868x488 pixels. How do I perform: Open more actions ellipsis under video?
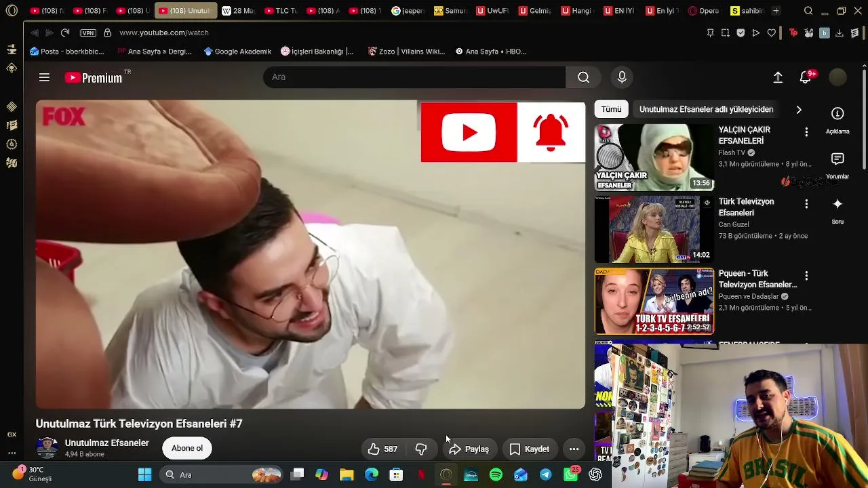click(x=574, y=449)
